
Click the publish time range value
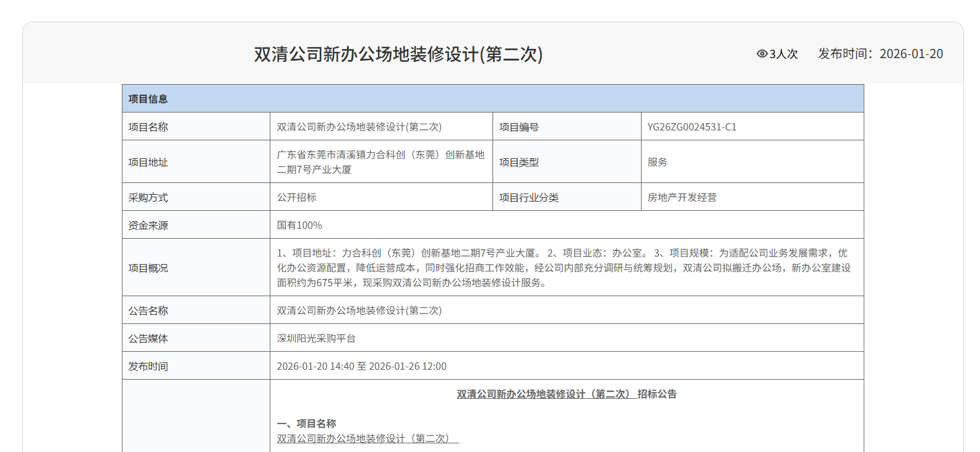pos(361,366)
